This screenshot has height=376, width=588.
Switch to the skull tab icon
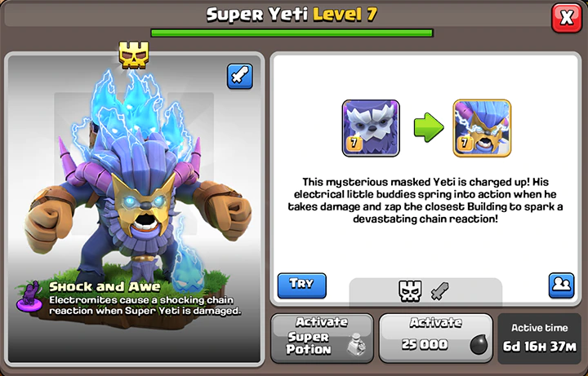410,291
